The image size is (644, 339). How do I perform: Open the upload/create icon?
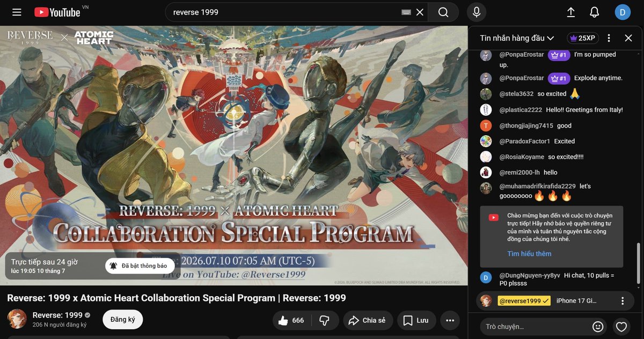(571, 12)
